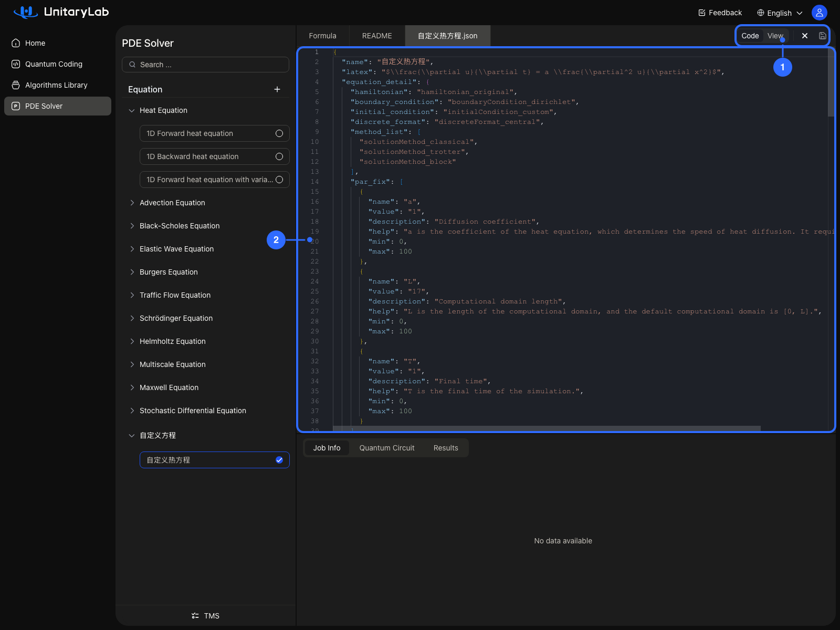840x630 pixels.
Task: Switch to the Formula tab
Action: point(322,36)
